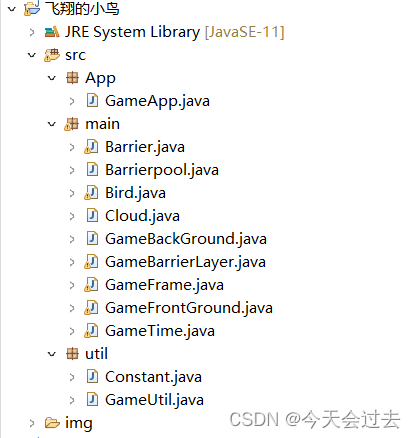Click the JRE System Library books icon
Screen dimensions: 416x438
coord(52,32)
